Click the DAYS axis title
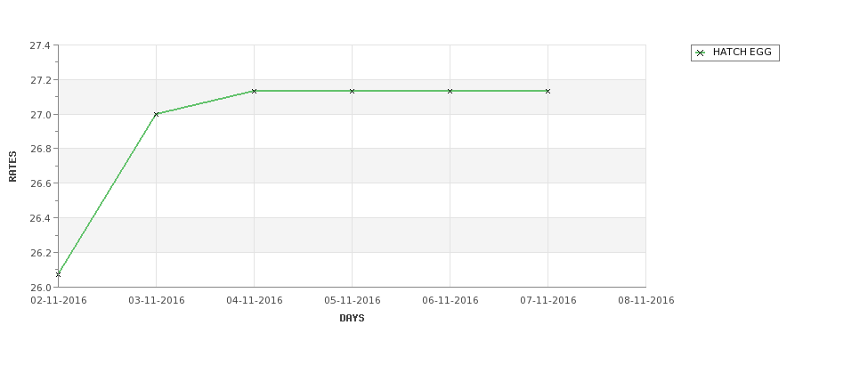 [352, 319]
